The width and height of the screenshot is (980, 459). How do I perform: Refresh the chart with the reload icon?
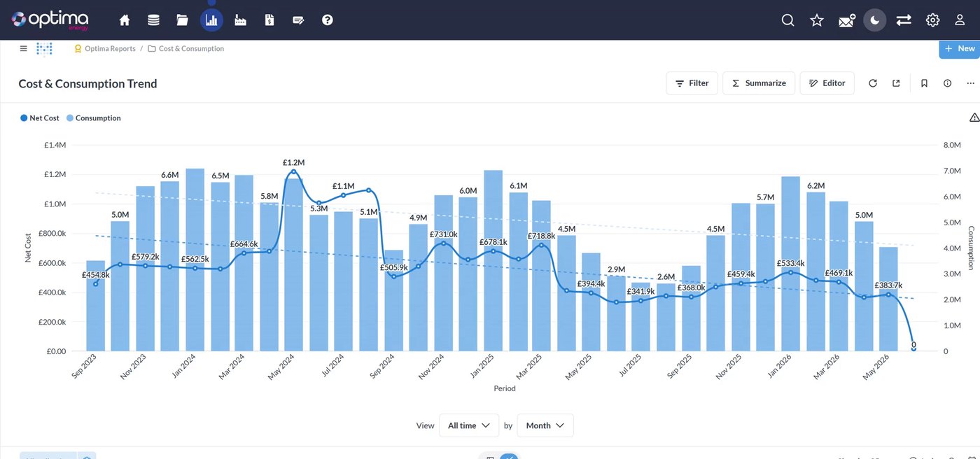coord(873,83)
